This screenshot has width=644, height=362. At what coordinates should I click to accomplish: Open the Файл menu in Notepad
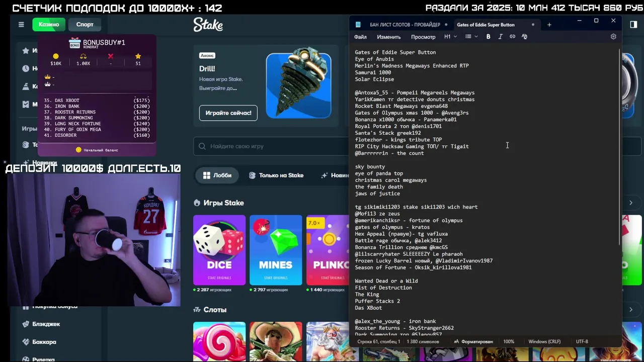360,37
